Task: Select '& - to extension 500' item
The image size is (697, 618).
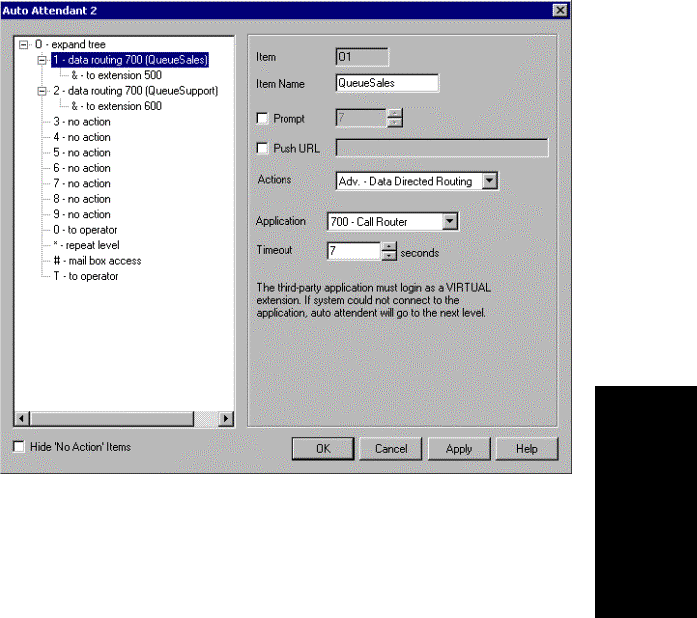Action: click(116, 75)
